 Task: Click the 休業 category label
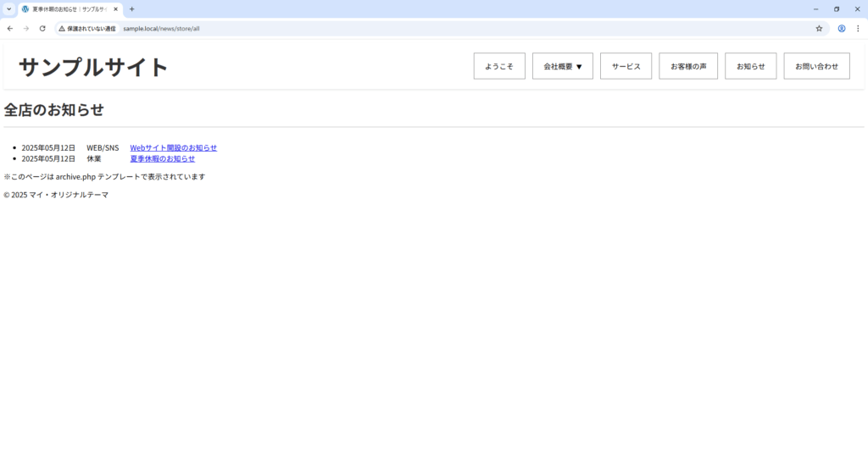coord(93,158)
